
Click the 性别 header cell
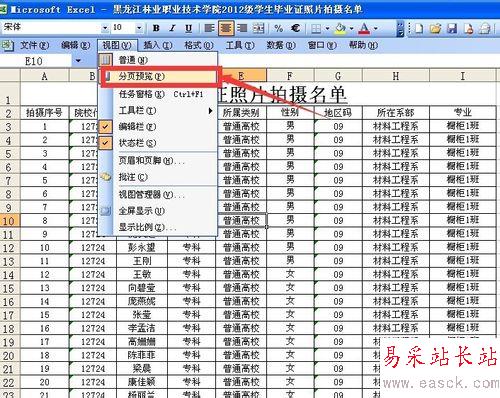click(290, 113)
